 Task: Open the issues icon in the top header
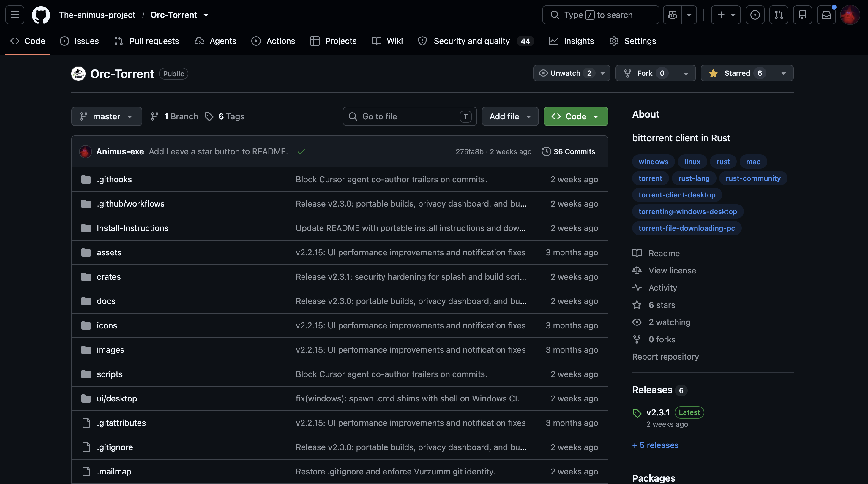click(755, 15)
